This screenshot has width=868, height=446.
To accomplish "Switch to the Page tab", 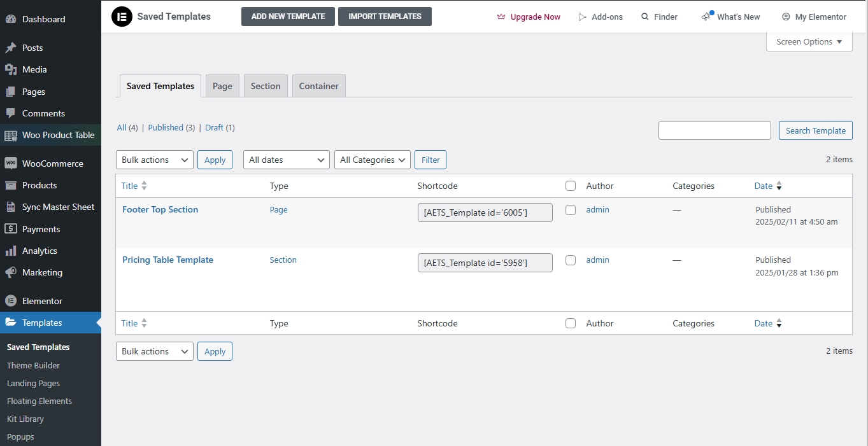I will click(x=222, y=86).
